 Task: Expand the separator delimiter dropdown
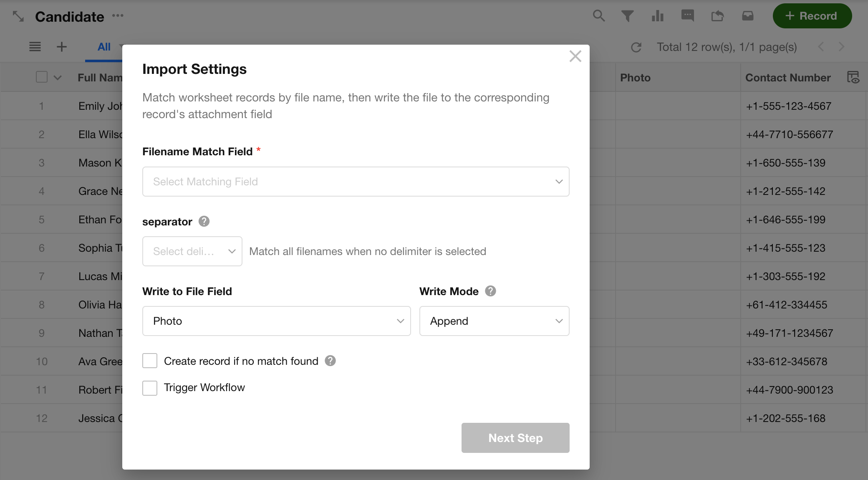click(x=192, y=251)
